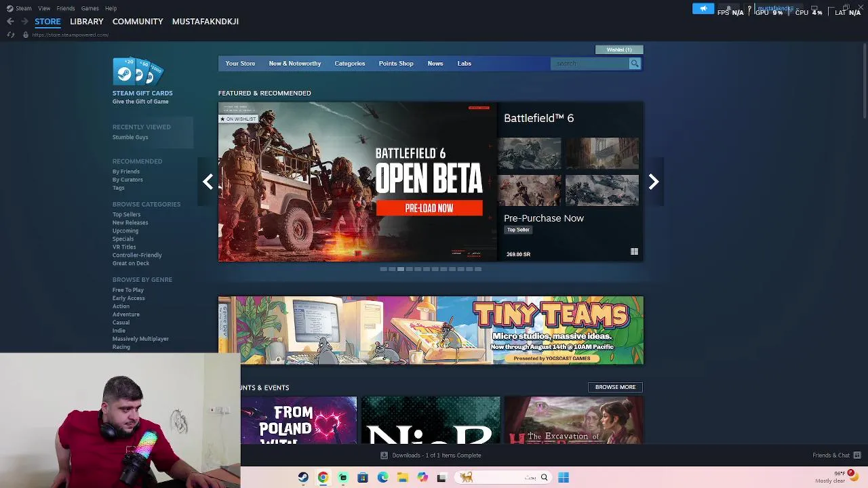The image size is (868, 488).
Task: Show previous featured game with left arrow
Action: (x=208, y=182)
